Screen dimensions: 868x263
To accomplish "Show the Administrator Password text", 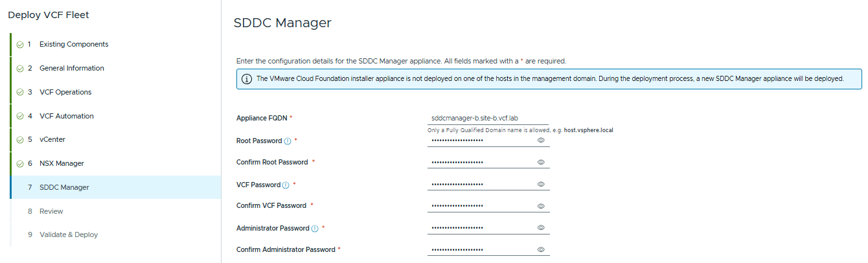I will [541, 227].
